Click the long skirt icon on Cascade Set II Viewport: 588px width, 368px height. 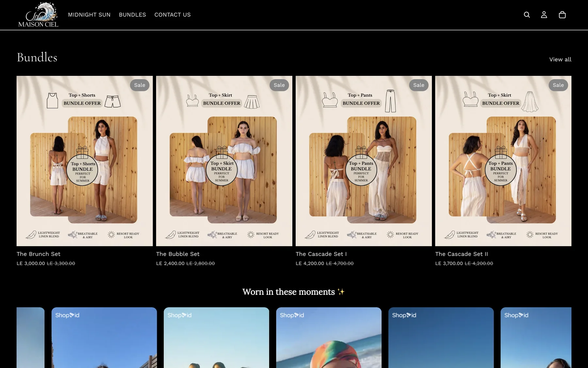tap(530, 102)
